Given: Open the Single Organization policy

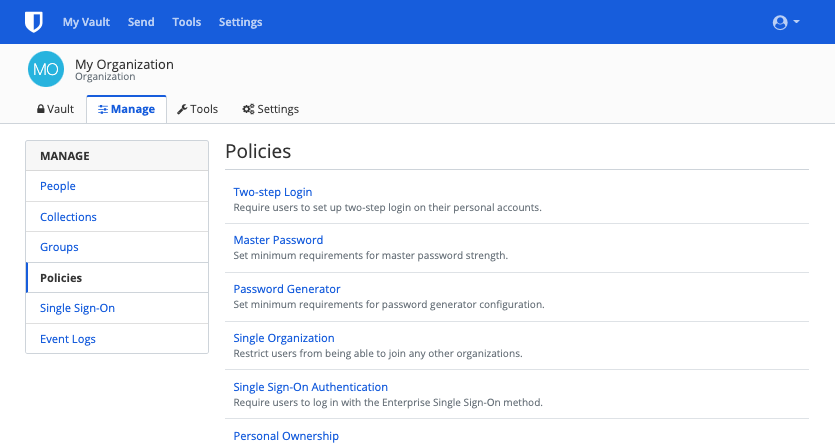Looking at the screenshot, I should click(284, 338).
